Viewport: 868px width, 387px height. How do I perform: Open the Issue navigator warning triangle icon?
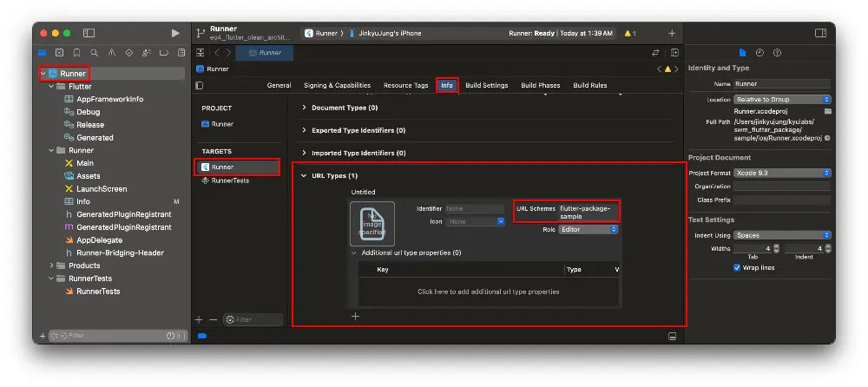click(x=114, y=54)
